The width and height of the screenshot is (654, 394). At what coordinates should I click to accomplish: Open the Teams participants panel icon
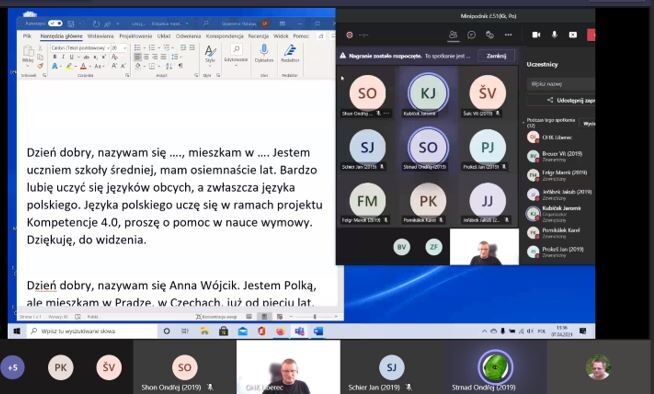click(453, 35)
